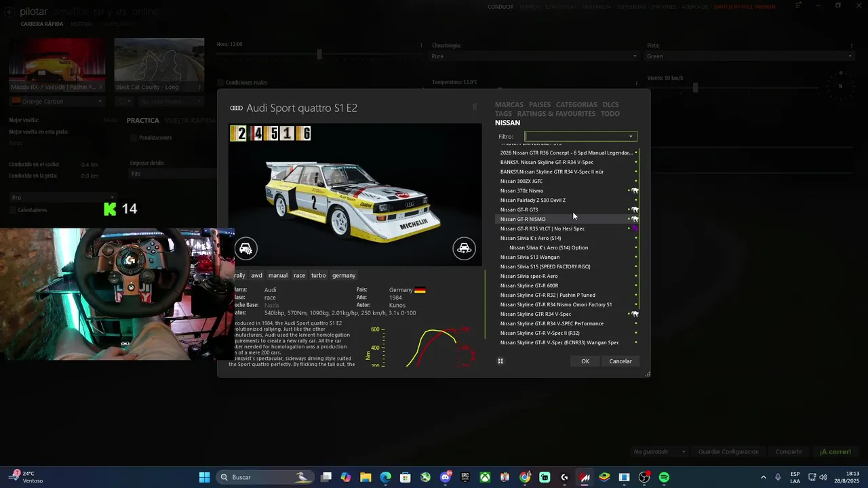Open the 360 car view icon
The width and height of the screenshot is (868, 488).
pos(464,249)
